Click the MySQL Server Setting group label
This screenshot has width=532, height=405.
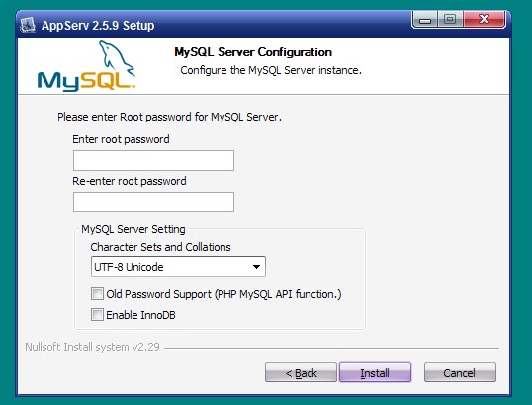tap(133, 229)
